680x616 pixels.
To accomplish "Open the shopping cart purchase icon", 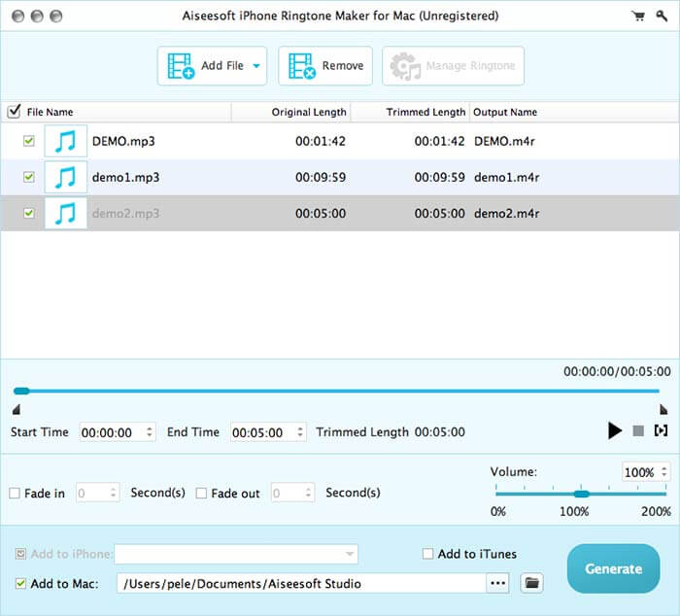I will [x=638, y=17].
